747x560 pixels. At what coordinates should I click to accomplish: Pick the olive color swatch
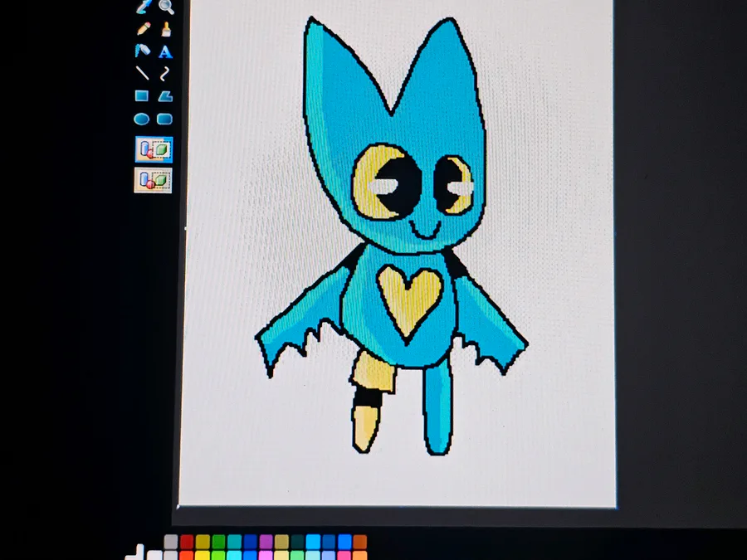coord(203,542)
